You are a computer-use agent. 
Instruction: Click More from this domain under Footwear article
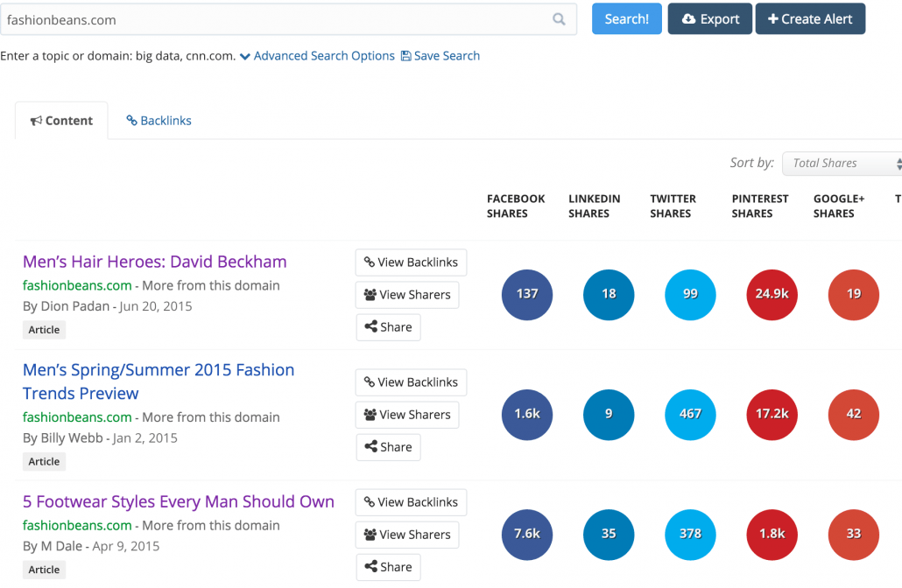pyautogui.click(x=210, y=525)
